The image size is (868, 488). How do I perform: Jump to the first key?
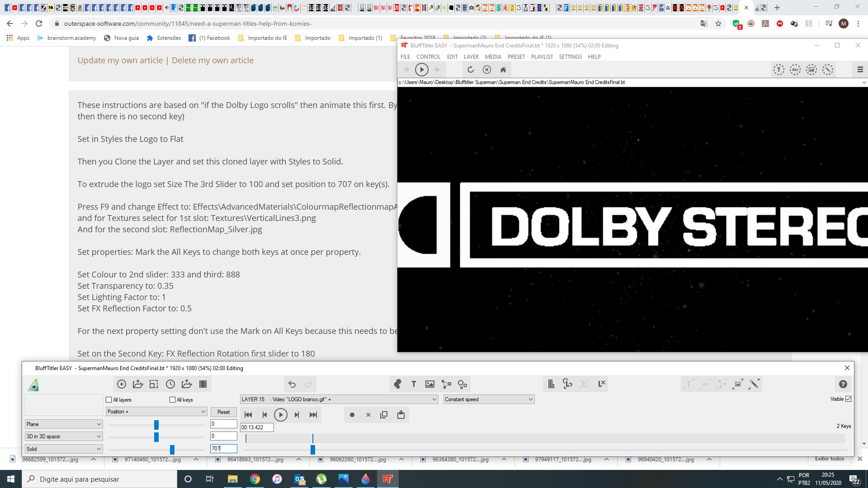(248, 415)
